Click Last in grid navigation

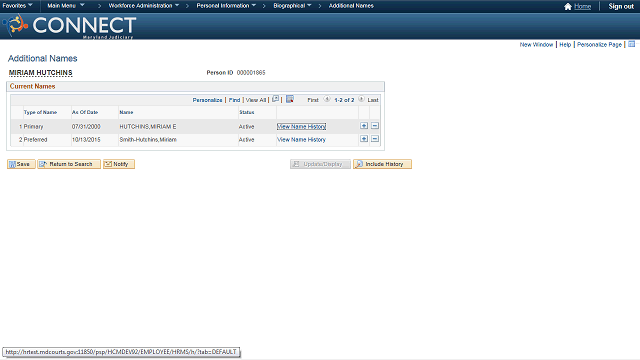(373, 100)
